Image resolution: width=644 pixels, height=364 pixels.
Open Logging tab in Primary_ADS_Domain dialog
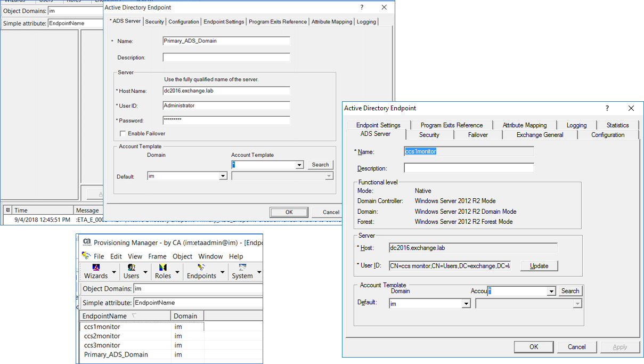click(x=366, y=22)
